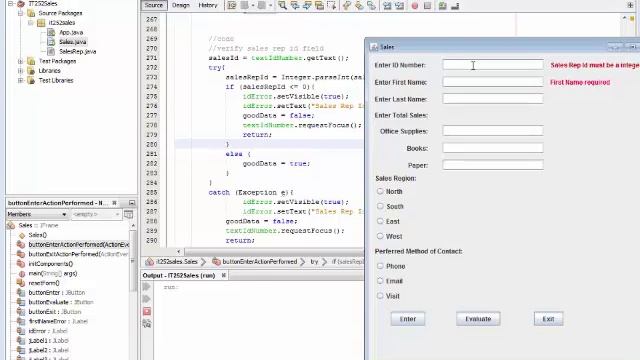The height and width of the screenshot is (360, 640).
Task: Collapse the IT252Sales project node
Action: tap(11, 4)
